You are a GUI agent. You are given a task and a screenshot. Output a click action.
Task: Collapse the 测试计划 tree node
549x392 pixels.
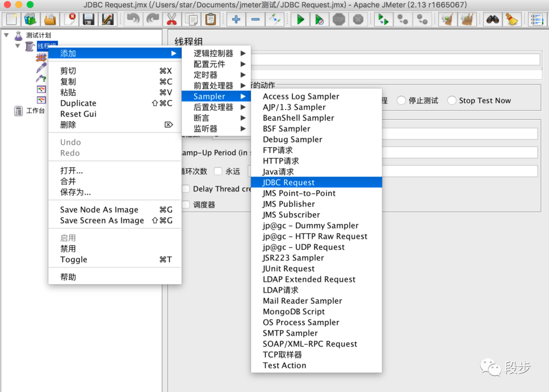point(6,35)
